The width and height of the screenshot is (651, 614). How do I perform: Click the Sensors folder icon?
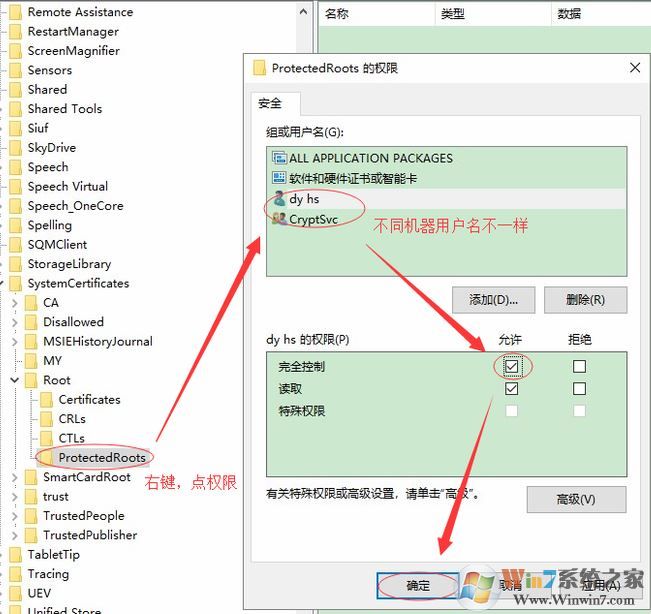[x=15, y=70]
